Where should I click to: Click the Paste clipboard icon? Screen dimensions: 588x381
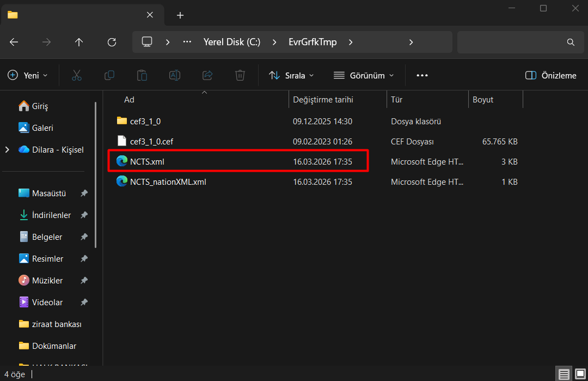[142, 75]
